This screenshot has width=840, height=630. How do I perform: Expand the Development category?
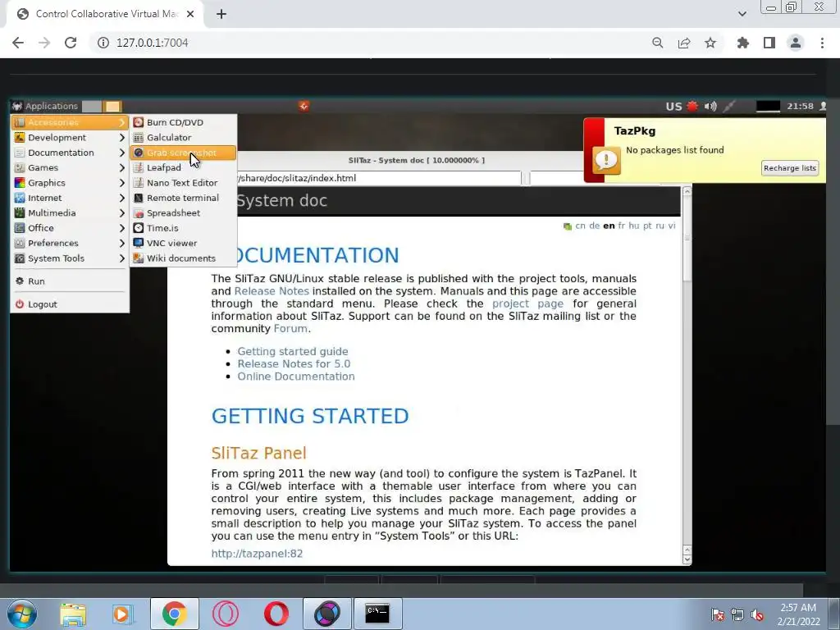70,138
